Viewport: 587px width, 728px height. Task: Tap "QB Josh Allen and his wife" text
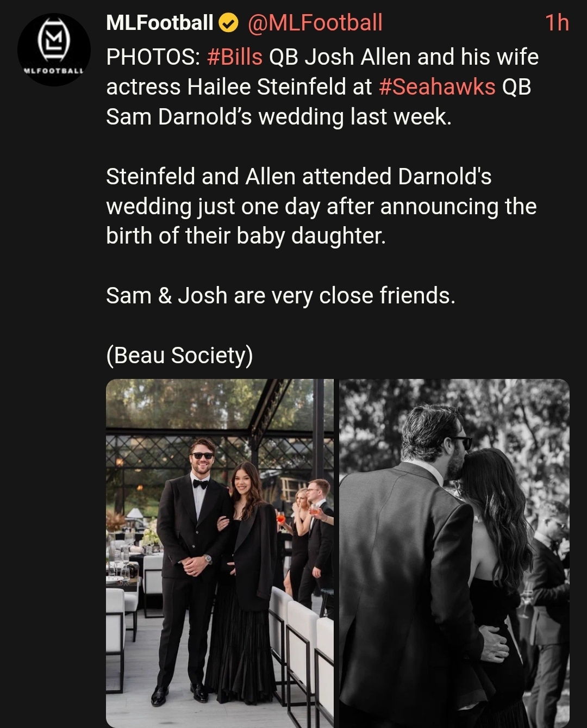point(404,57)
